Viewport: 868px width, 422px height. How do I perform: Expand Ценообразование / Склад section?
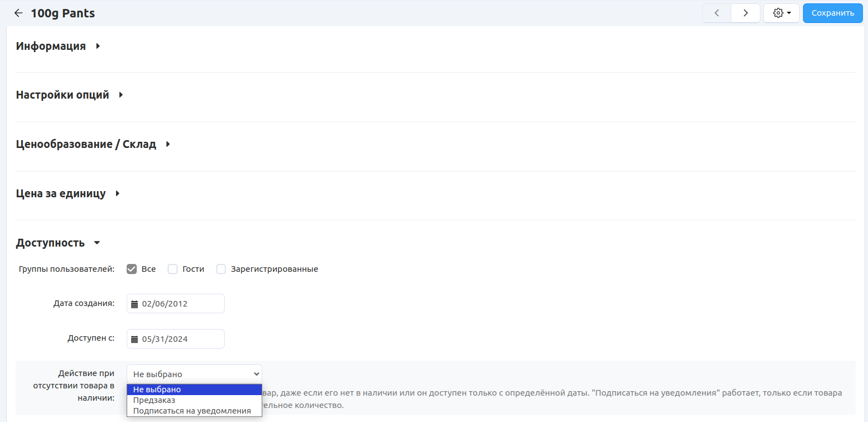[x=168, y=145]
